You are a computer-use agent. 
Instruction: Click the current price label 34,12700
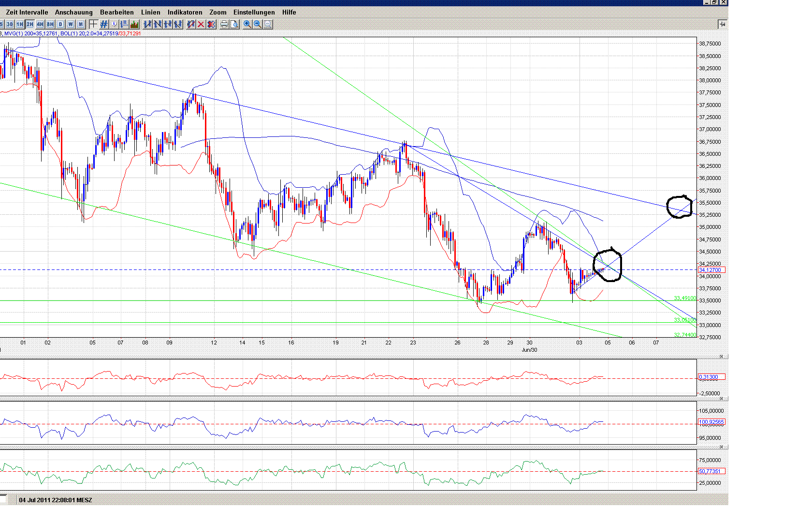[711, 270]
